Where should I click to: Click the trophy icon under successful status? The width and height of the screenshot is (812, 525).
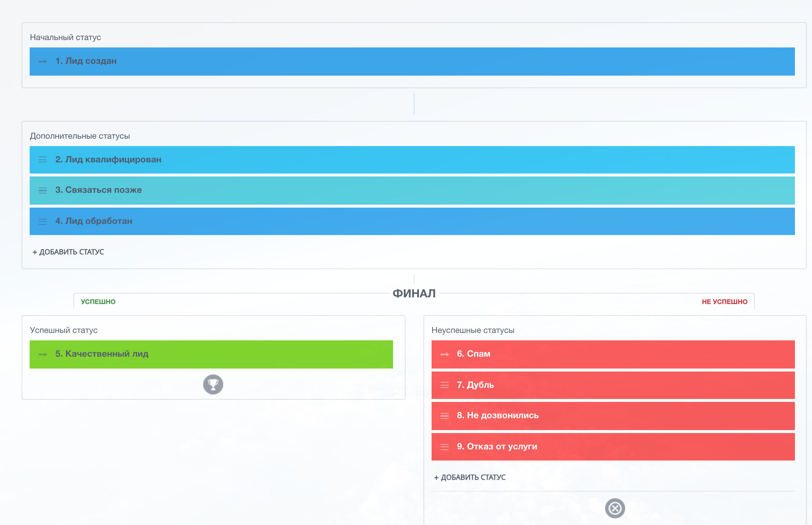(213, 384)
